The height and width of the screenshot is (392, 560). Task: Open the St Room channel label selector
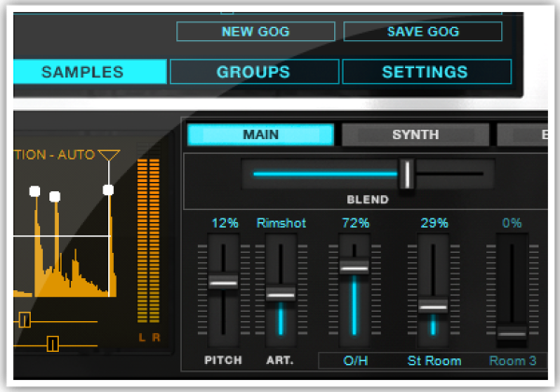(432, 360)
